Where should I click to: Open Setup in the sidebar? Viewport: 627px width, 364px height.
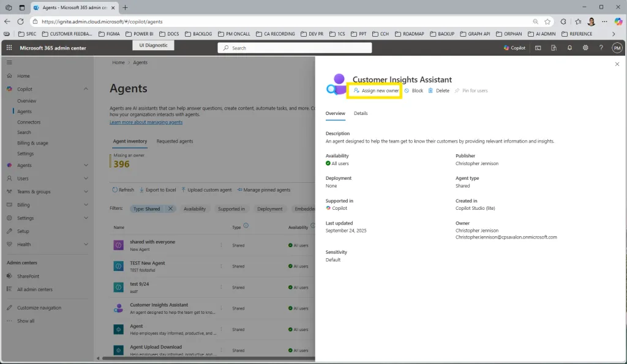click(23, 231)
